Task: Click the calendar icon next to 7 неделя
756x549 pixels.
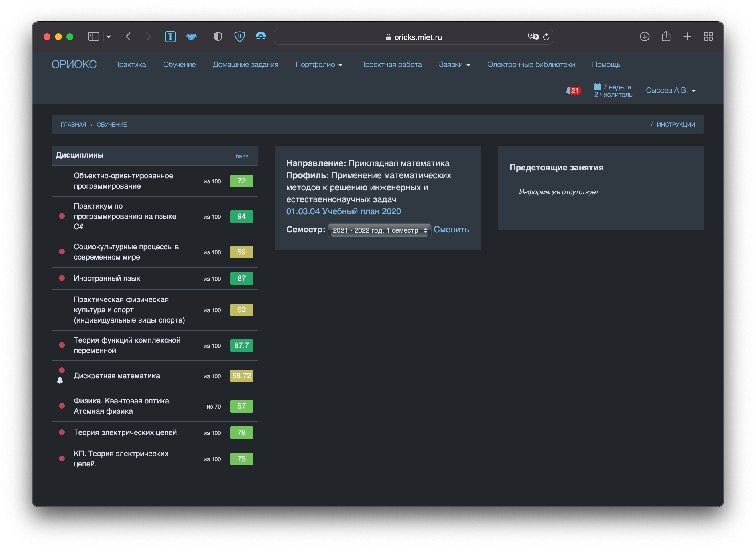Action: [x=597, y=87]
